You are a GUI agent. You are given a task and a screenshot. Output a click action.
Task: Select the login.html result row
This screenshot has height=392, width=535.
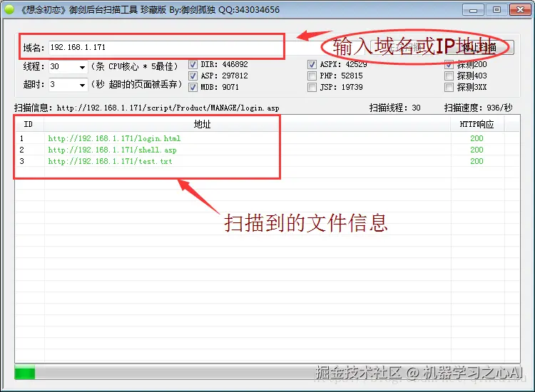click(267, 138)
